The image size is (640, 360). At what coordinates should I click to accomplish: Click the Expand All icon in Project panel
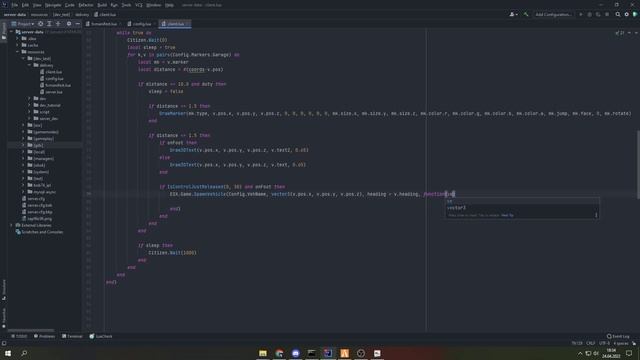[49, 24]
